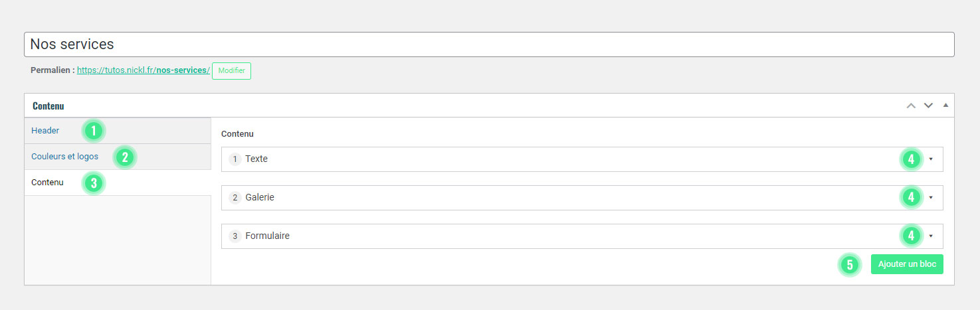Select the Formulaire block row label
The width and height of the screenshot is (980, 310).
pos(267,236)
